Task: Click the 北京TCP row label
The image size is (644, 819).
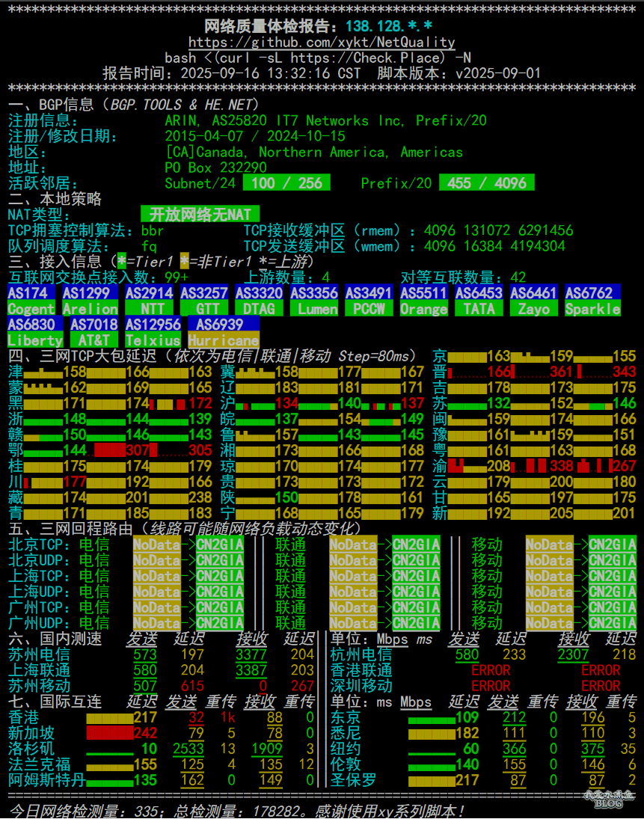Action: tap(39, 545)
